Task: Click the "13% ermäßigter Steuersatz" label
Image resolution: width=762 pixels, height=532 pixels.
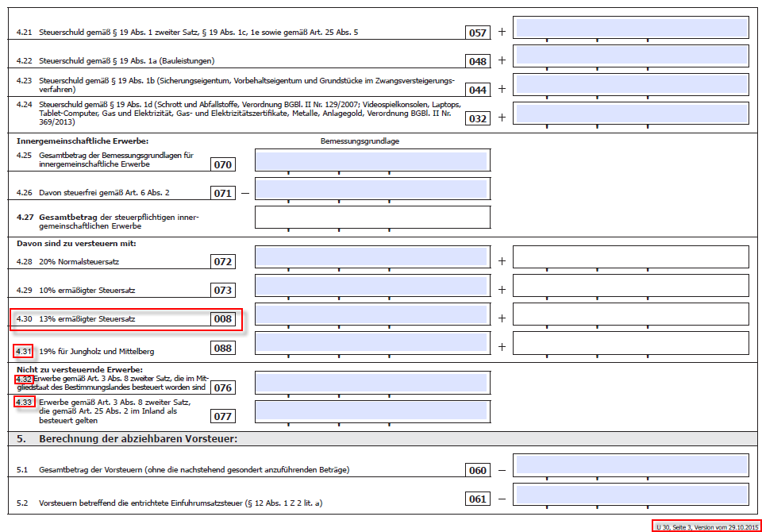Action: coord(87,319)
